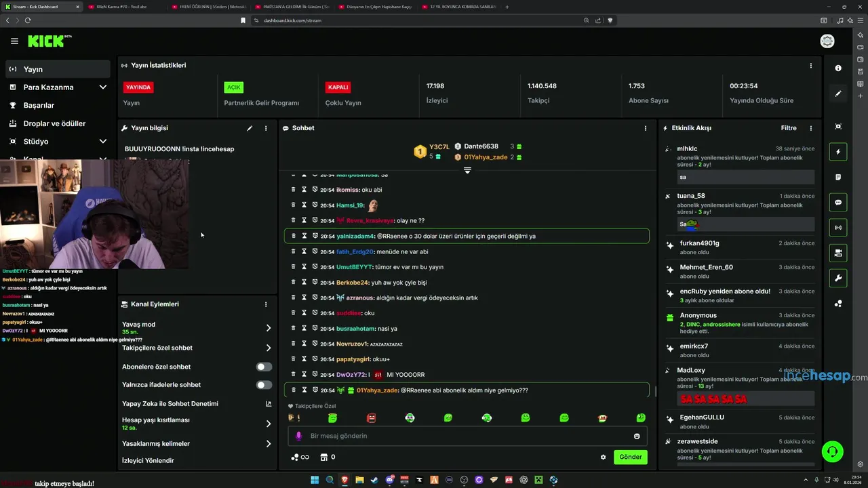Open Discord from taskbar
The height and width of the screenshot is (488, 868).
tap(389, 480)
